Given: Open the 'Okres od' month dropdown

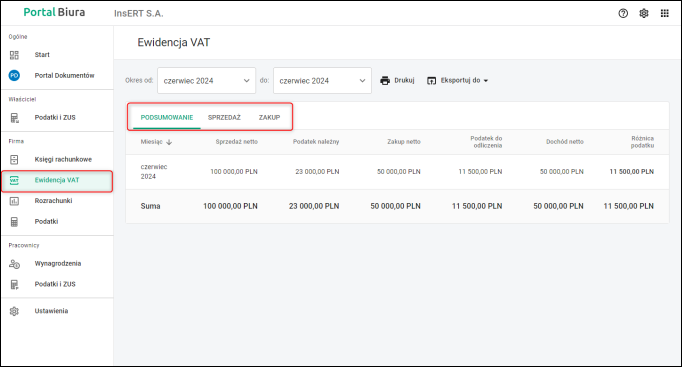Looking at the screenshot, I should coord(207,80).
